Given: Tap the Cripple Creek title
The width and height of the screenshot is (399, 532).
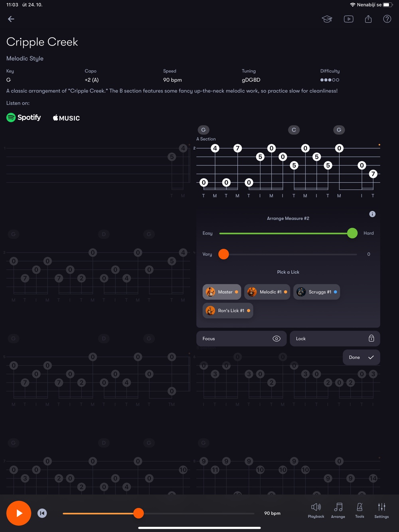Looking at the screenshot, I should click(x=42, y=42).
